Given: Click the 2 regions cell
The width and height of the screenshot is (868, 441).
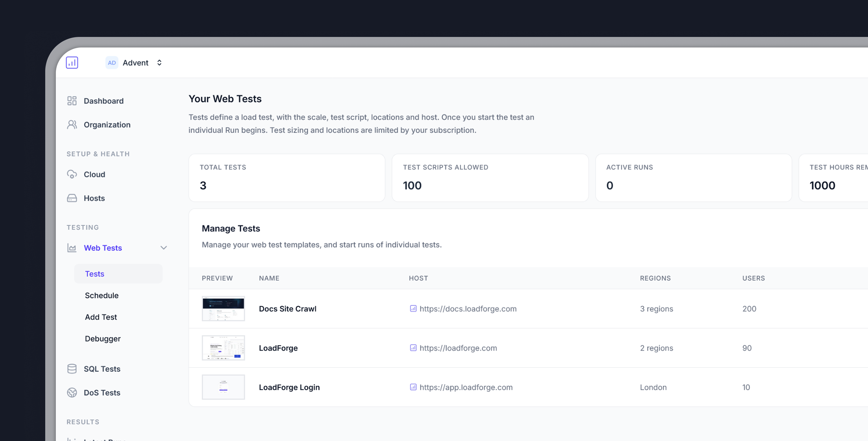Looking at the screenshot, I should point(656,348).
